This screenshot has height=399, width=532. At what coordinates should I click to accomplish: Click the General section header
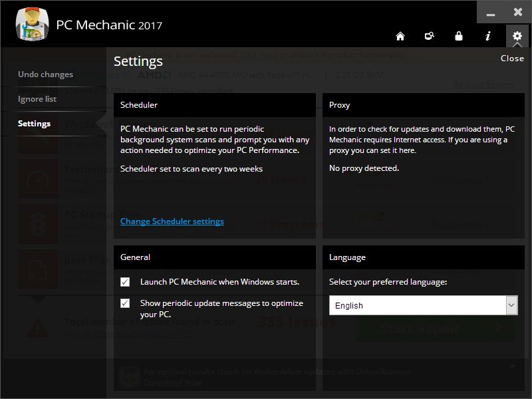click(x=214, y=257)
